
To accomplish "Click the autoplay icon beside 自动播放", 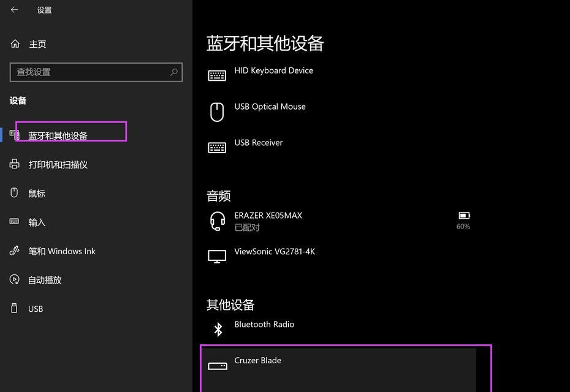I will tap(14, 279).
